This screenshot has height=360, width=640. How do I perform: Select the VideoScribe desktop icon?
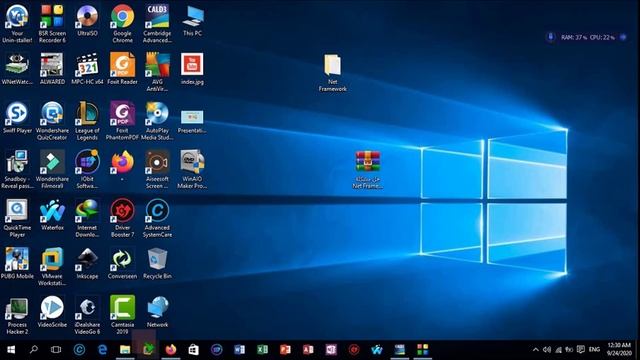[52, 312]
